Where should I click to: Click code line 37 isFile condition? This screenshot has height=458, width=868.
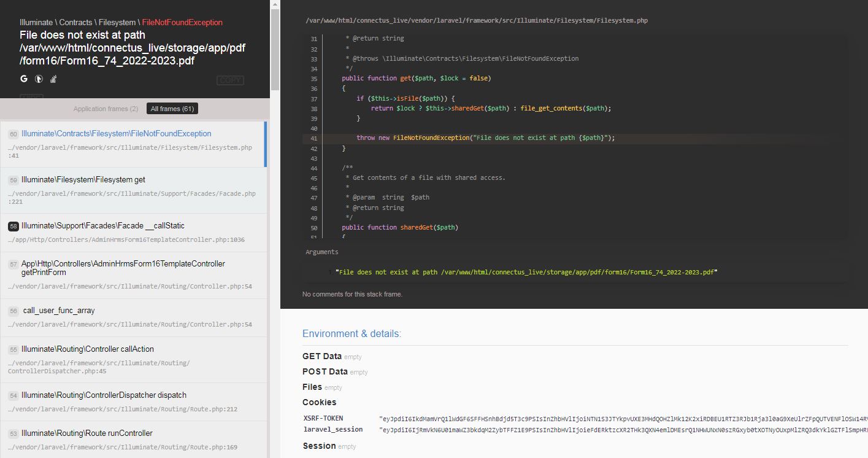405,98
